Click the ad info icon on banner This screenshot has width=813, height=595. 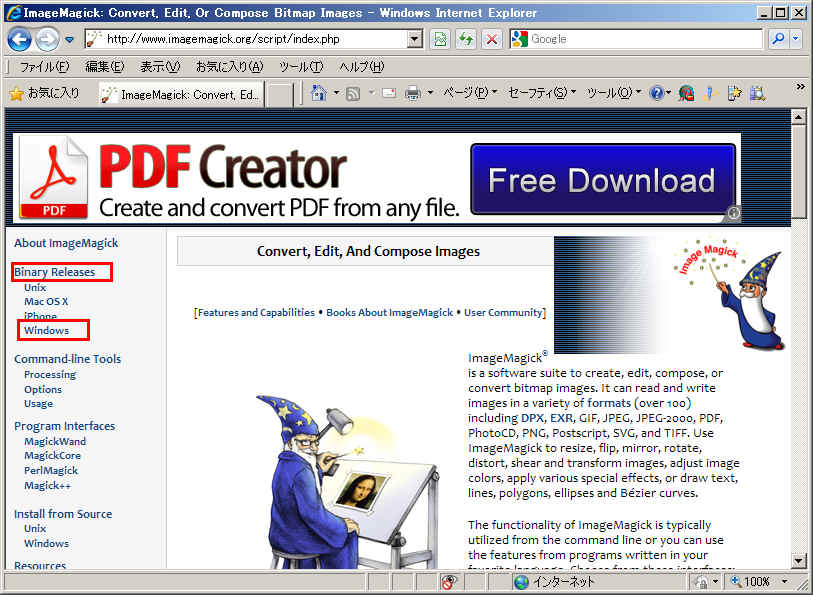tap(733, 212)
